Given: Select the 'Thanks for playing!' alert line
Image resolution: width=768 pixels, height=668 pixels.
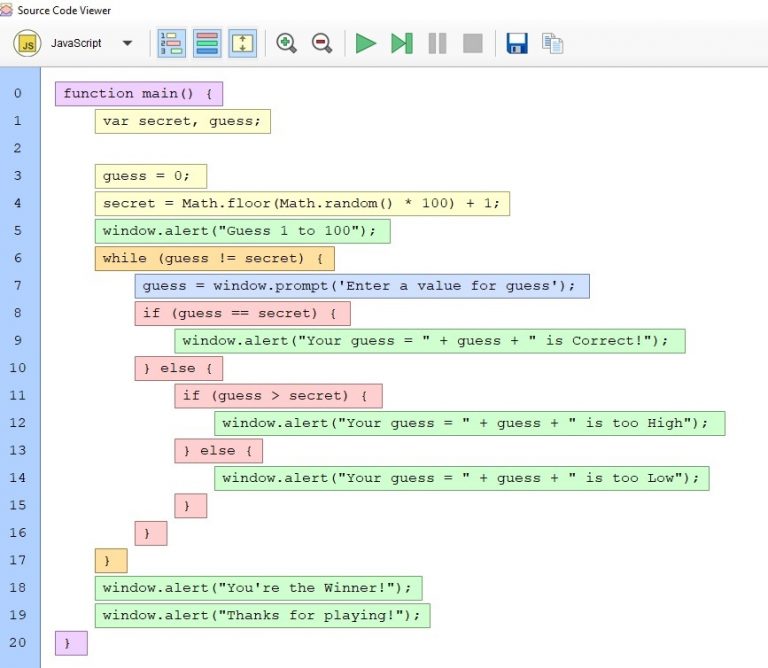Looking at the screenshot, I should click(263, 615).
